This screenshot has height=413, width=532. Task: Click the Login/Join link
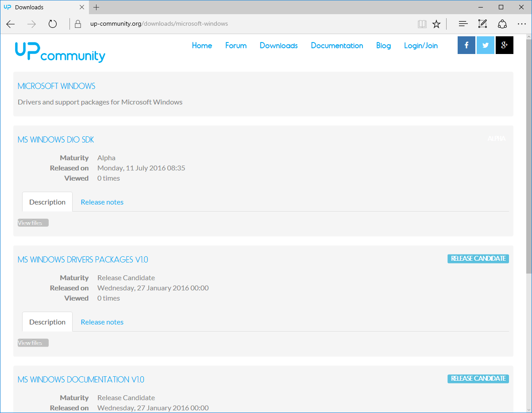coord(420,46)
